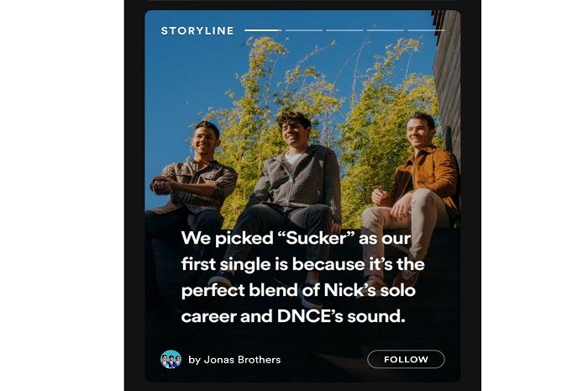Image resolution: width=588 pixels, height=391 pixels.
Task: Click "DNCE's sound." in the story text
Action: pos(341,316)
